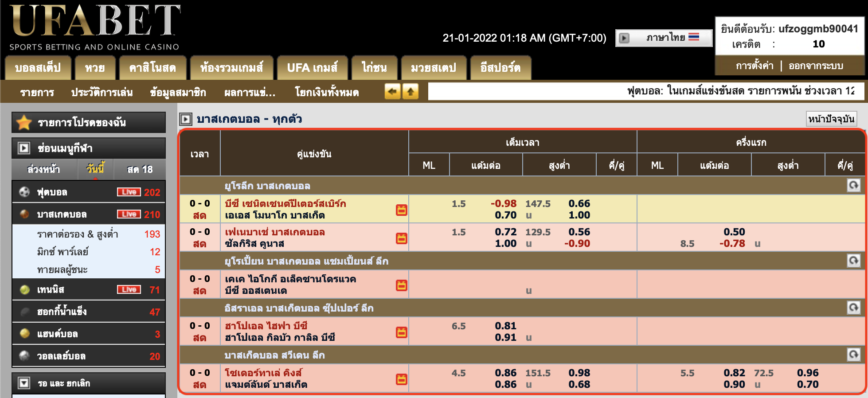Click the yellow left arrow navigation icon

click(392, 92)
